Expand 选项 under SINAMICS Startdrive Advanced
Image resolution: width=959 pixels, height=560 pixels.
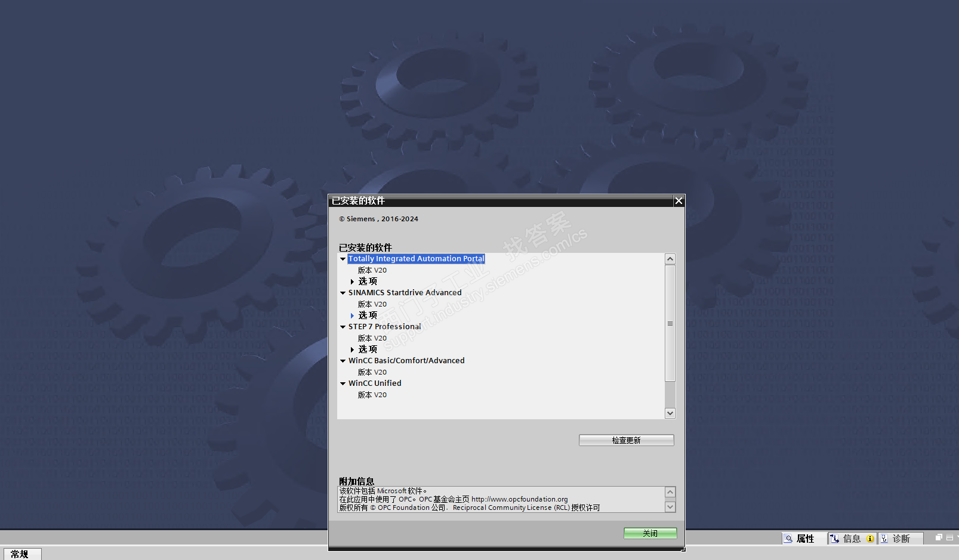[352, 315]
